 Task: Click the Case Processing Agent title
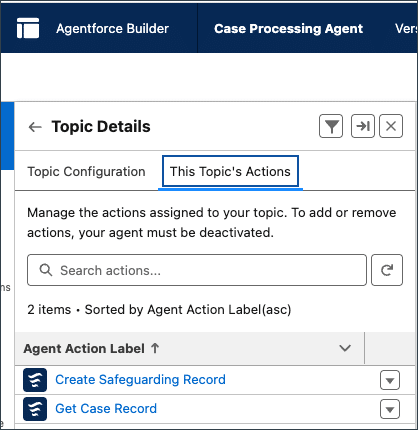pyautogui.click(x=288, y=29)
